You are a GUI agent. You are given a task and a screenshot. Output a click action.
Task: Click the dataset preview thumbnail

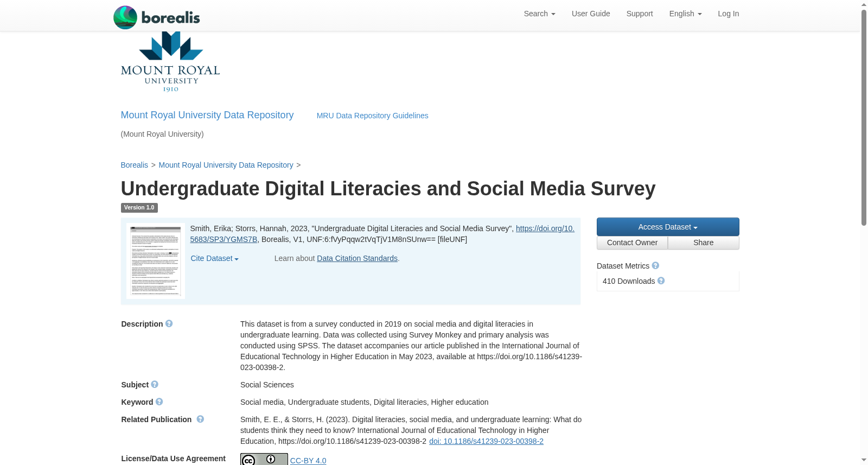[x=156, y=261]
